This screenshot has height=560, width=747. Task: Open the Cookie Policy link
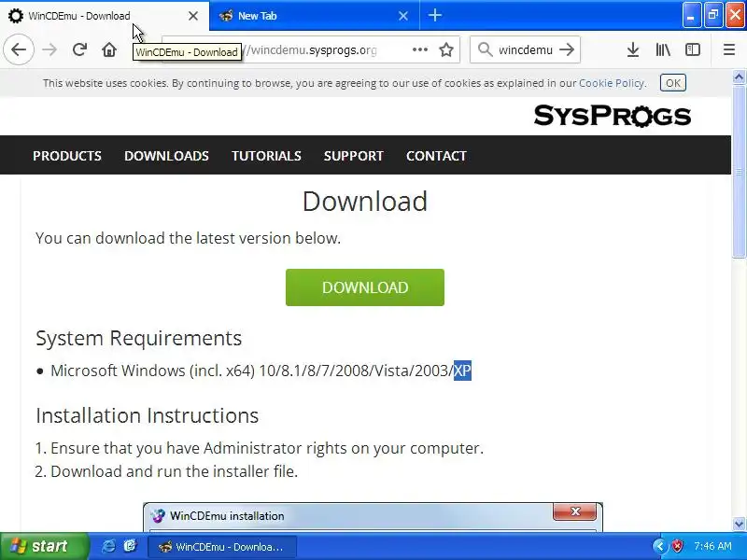click(x=612, y=83)
